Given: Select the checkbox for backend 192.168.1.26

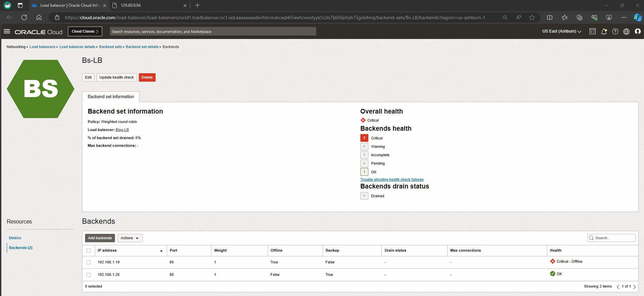Looking at the screenshot, I should click(89, 275).
